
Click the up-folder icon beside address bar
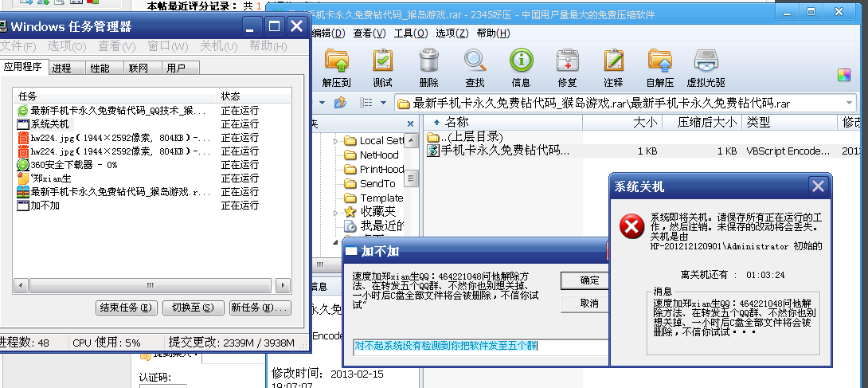click(x=340, y=103)
